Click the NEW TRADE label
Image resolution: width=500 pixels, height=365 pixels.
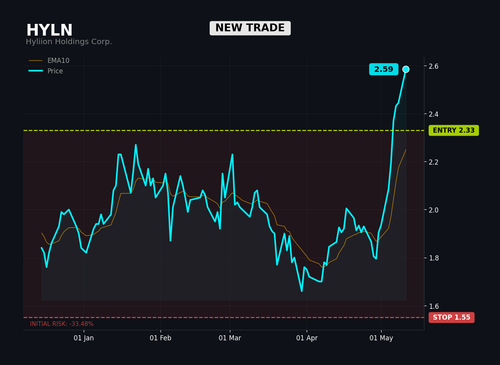tap(250, 28)
